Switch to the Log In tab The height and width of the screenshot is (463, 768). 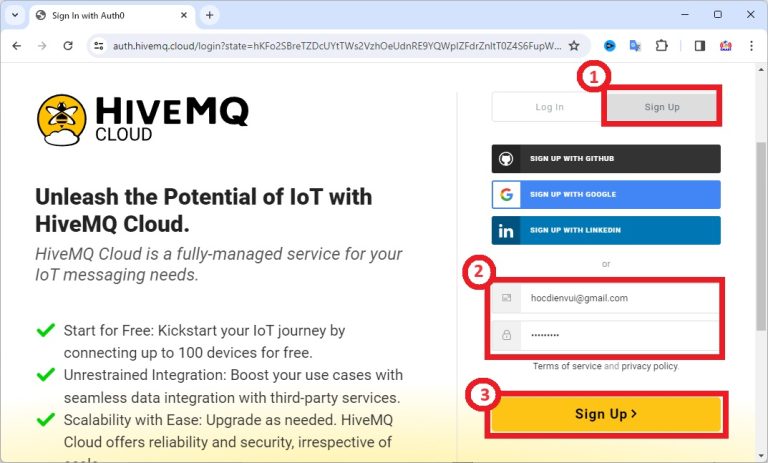coord(549,107)
